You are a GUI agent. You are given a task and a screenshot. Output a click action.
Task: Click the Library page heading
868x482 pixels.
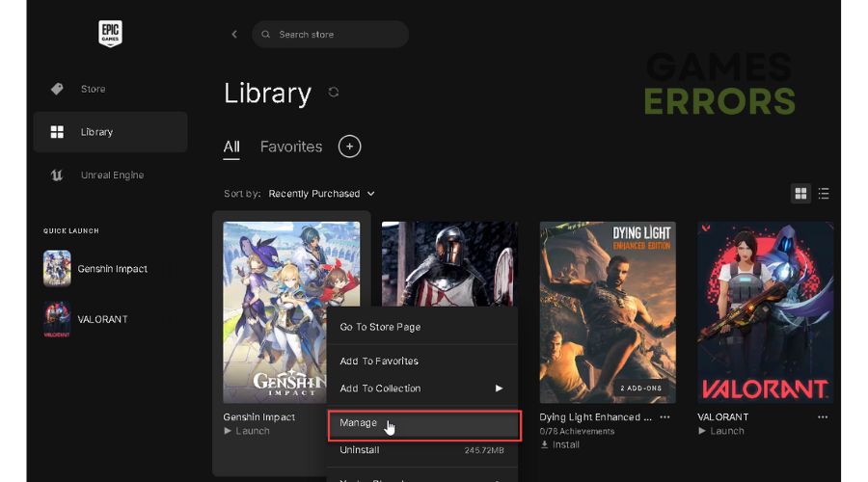click(x=267, y=93)
